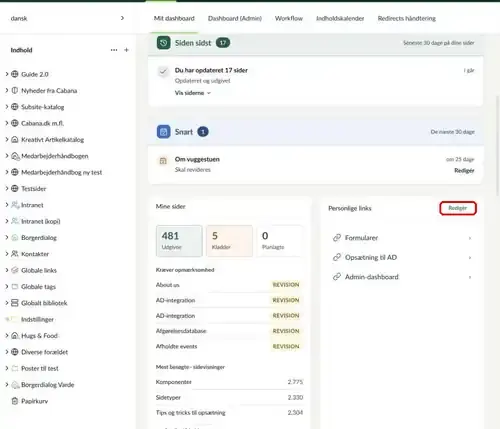Click the folder icon beside Globale tags
This screenshot has width=500, height=429.
pos(15,286)
